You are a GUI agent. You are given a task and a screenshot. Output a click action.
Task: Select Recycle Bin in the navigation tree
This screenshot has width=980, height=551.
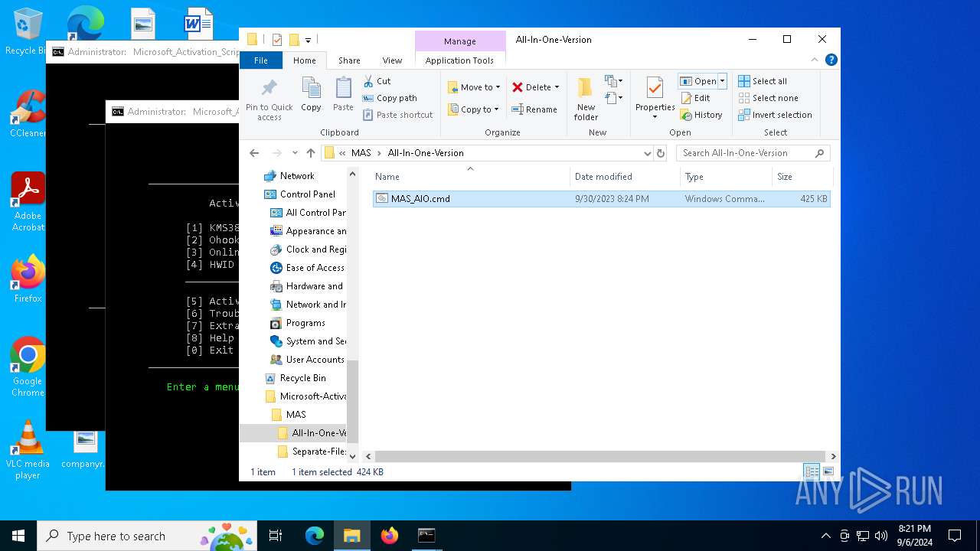302,378
